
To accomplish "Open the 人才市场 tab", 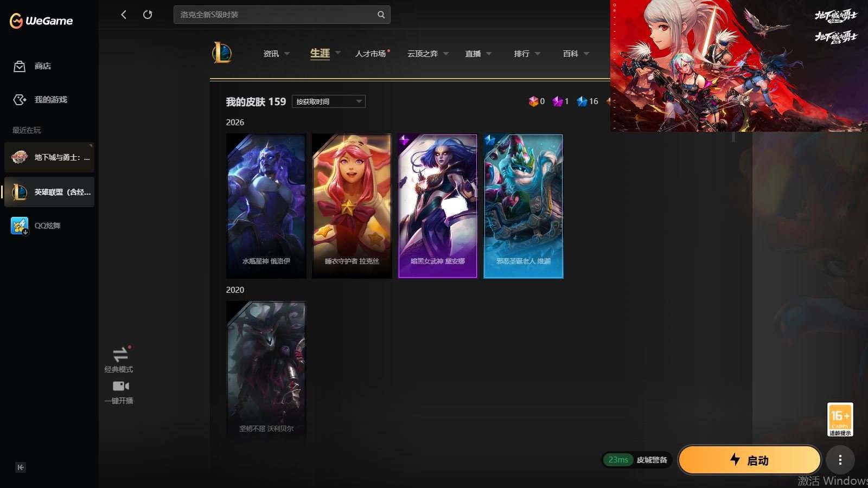I will pyautogui.click(x=371, y=54).
